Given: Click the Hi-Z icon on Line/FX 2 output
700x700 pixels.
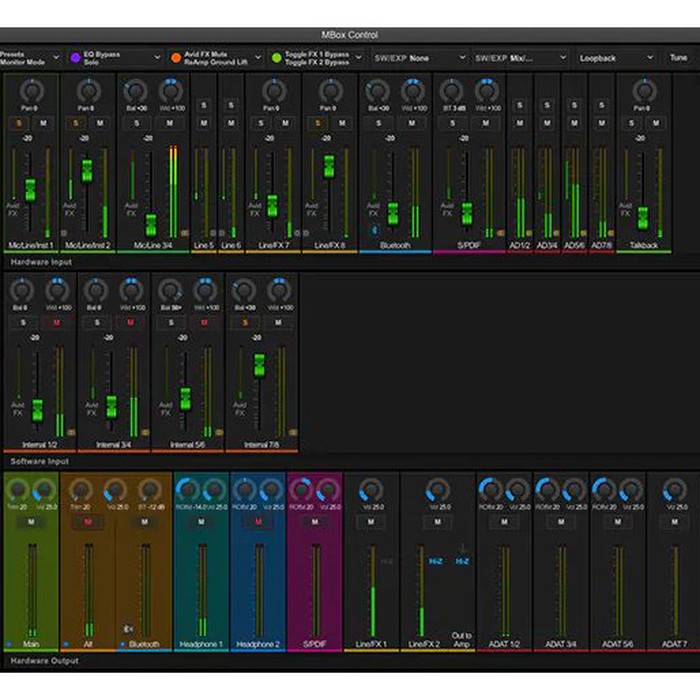Looking at the screenshot, I should (435, 561).
